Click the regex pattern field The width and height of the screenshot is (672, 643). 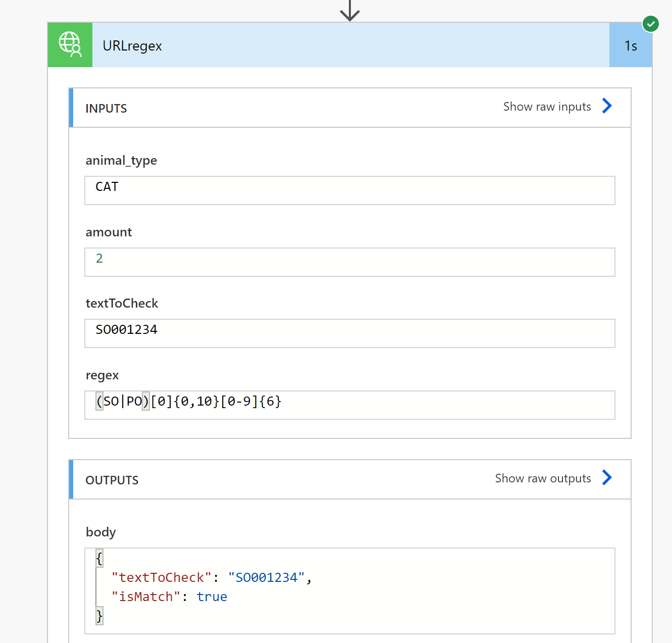tap(349, 405)
